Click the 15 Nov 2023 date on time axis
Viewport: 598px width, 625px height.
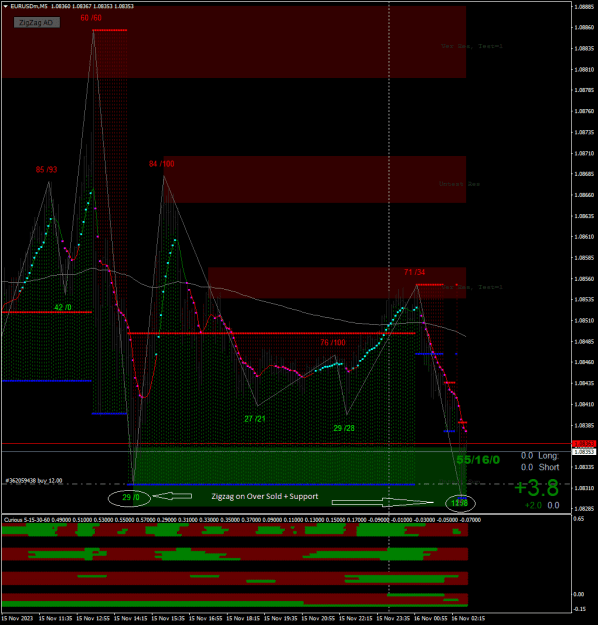coord(18,618)
